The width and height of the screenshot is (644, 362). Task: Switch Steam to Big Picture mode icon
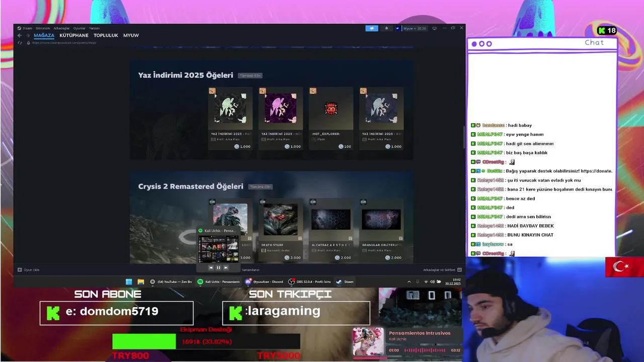click(x=434, y=28)
